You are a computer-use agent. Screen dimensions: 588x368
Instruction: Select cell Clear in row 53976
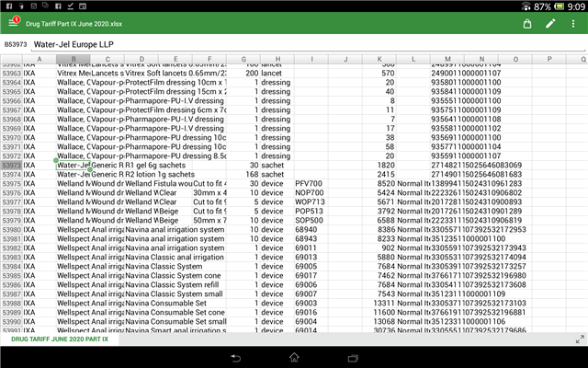click(175, 192)
